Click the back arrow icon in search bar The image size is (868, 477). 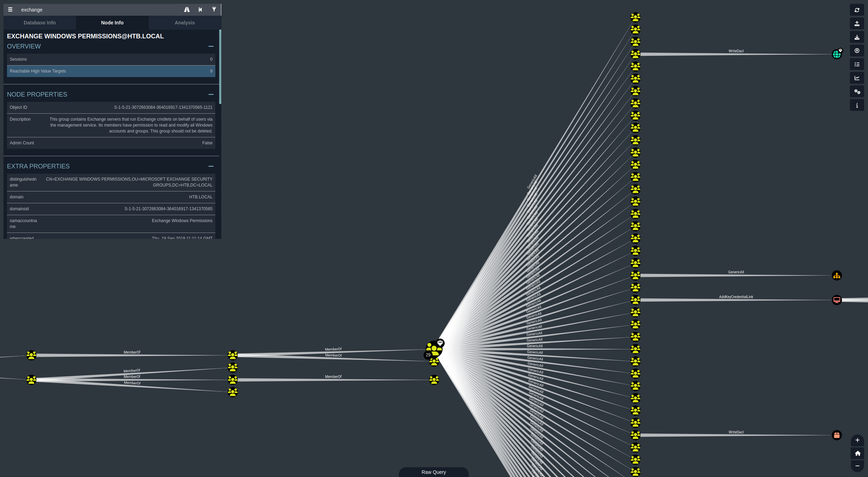click(200, 10)
